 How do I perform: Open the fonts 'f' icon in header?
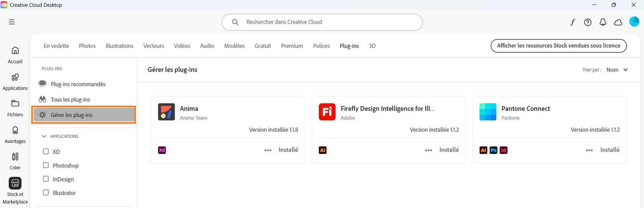pos(572,22)
